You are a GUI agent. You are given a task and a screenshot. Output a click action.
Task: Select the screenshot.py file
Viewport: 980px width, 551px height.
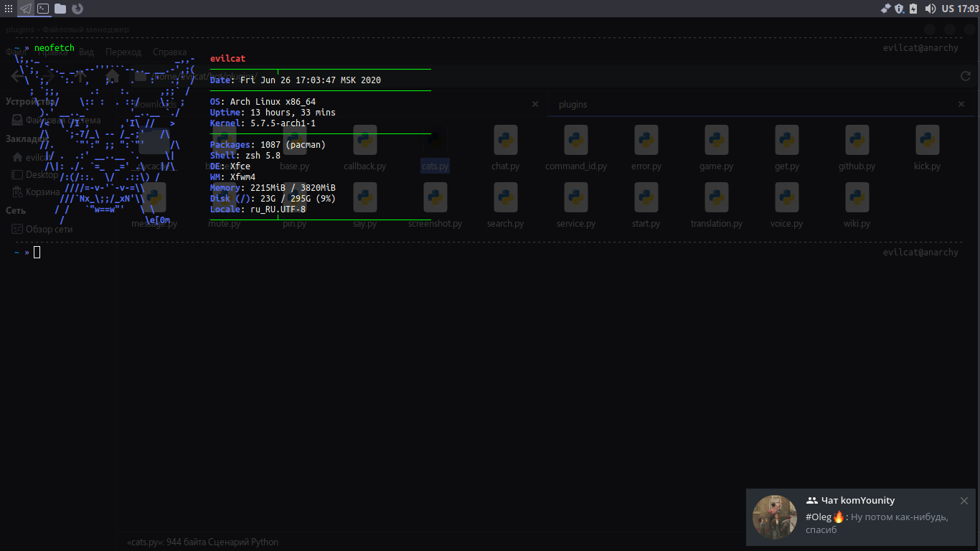[435, 206]
